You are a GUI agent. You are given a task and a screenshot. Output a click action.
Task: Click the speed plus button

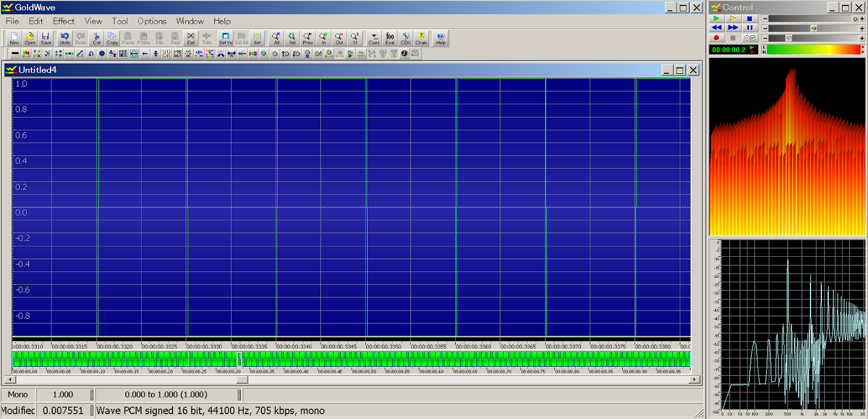coord(862,38)
